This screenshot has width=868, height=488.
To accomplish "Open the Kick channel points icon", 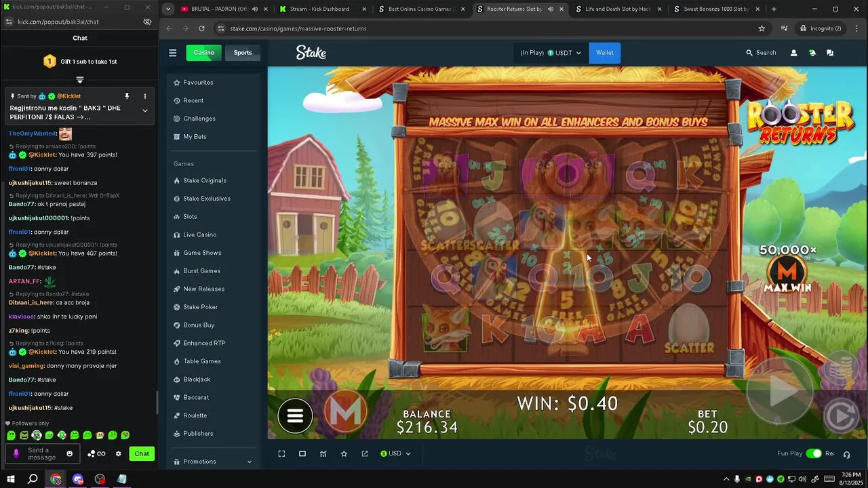I will [x=97, y=453].
